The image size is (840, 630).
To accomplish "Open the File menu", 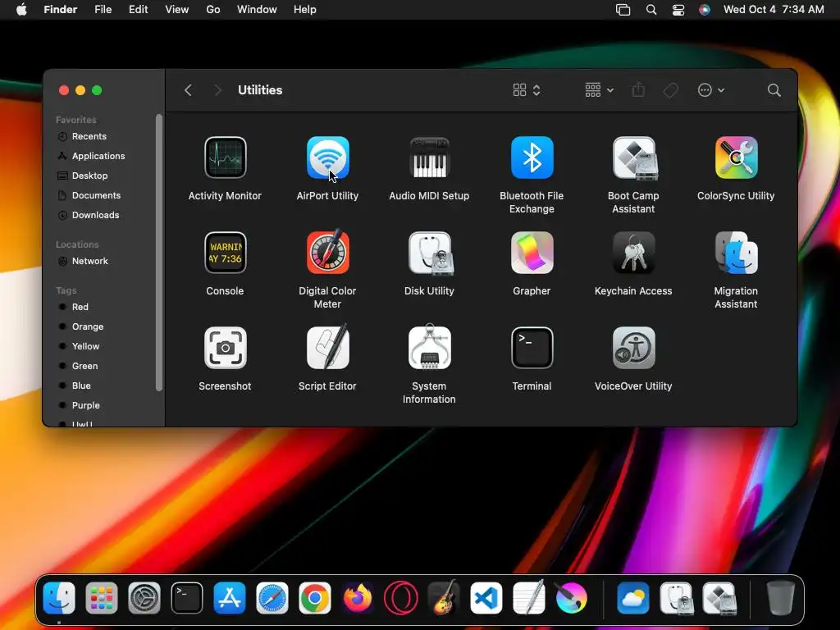I will [103, 10].
